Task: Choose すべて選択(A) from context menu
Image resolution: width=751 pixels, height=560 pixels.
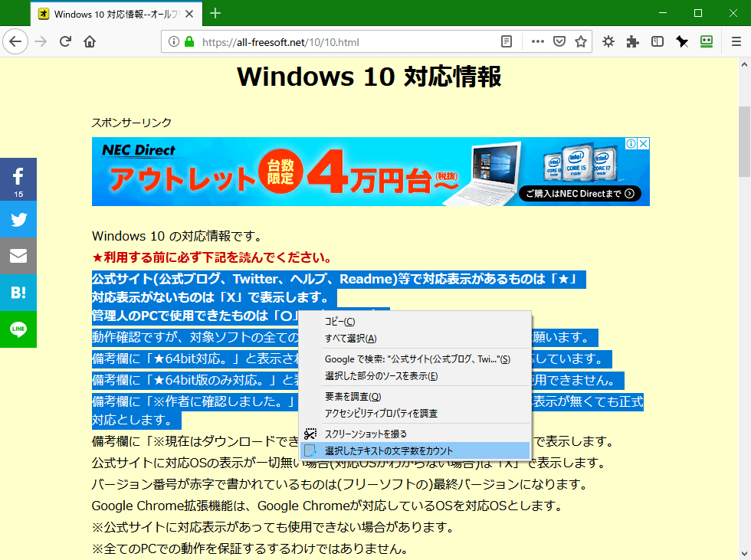Action: pyautogui.click(x=415, y=339)
